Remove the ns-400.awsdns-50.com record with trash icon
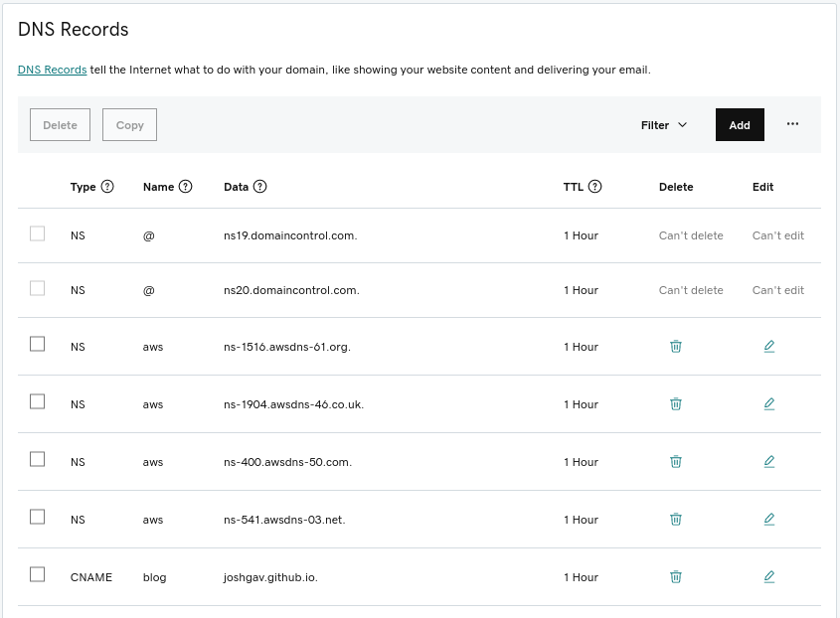Screen dimensions: 840x618 tap(676, 462)
